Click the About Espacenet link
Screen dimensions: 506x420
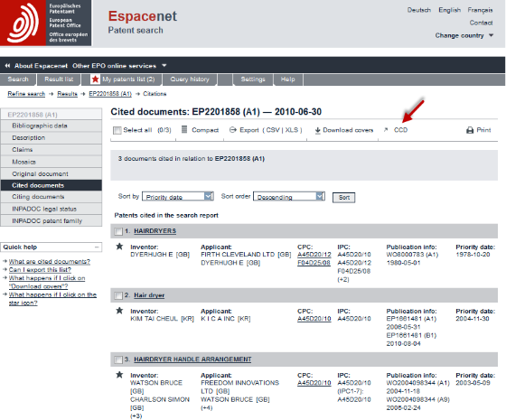(x=41, y=66)
